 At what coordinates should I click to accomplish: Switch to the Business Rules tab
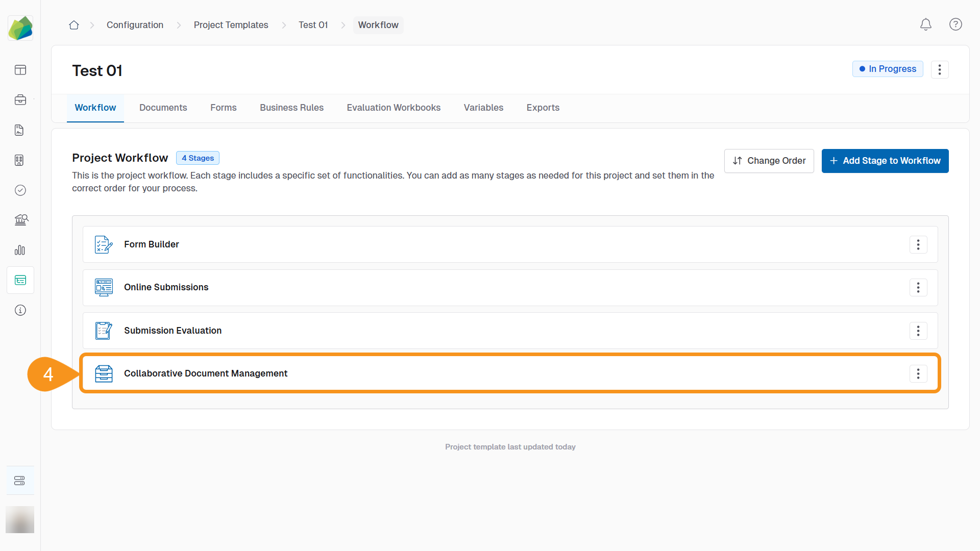(291, 108)
